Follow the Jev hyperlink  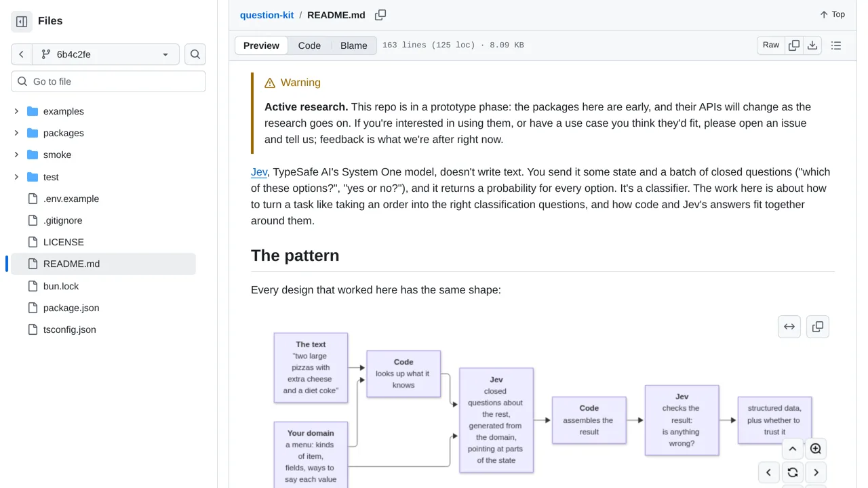[x=259, y=172]
